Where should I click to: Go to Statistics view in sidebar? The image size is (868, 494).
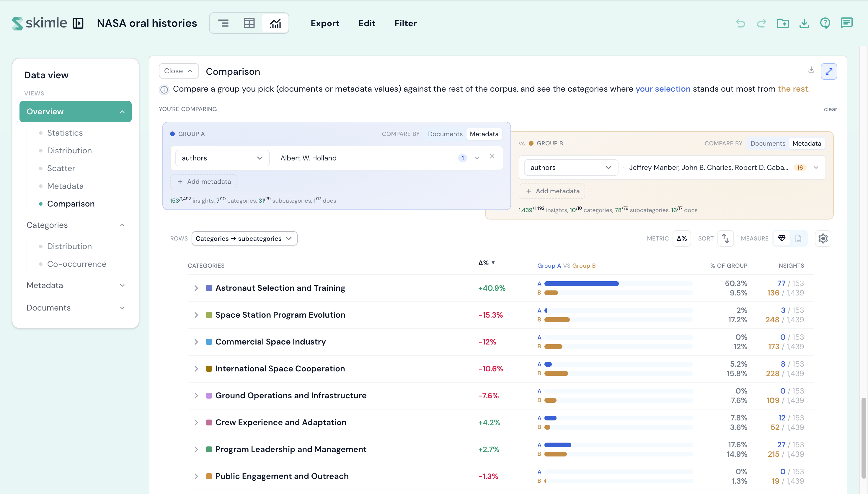[65, 133]
